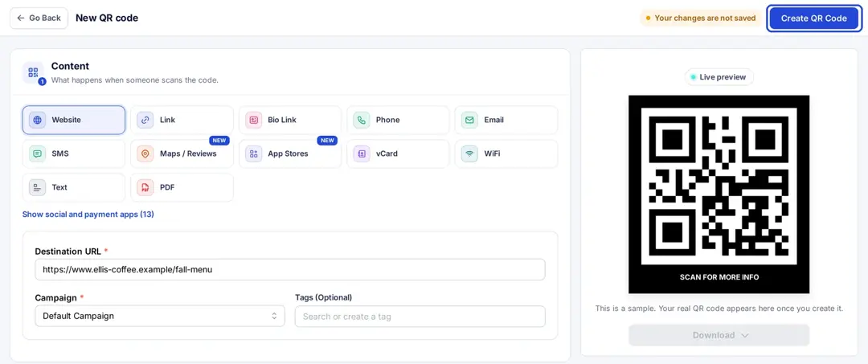Click the Destination URL field
This screenshot has height=364, width=868.
coord(290,270)
